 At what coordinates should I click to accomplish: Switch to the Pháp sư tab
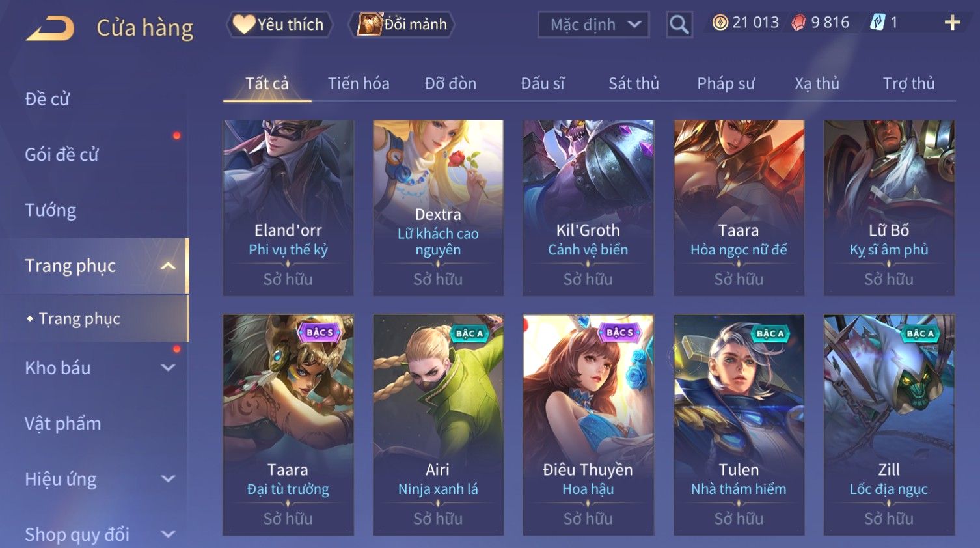(x=726, y=83)
